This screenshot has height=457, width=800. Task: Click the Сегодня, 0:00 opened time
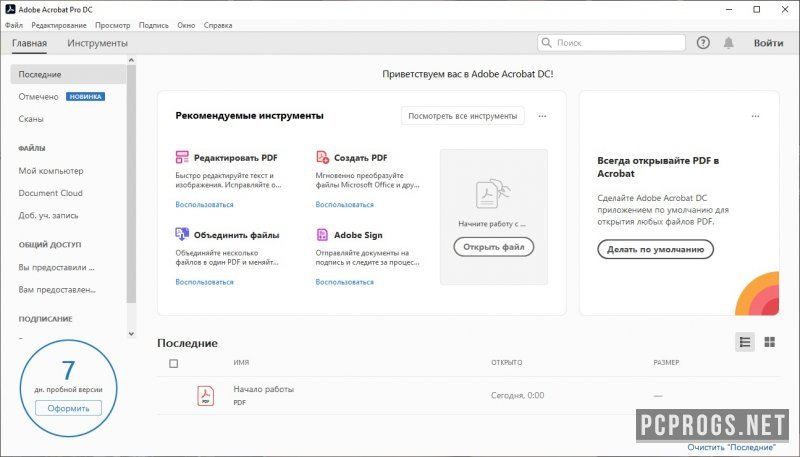pos(517,395)
